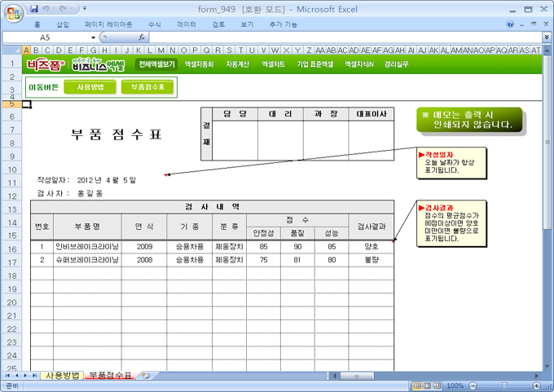Screen dimensions: 554x392
Task: Switch to the 사용방법 sheet tab
Action: (62, 376)
